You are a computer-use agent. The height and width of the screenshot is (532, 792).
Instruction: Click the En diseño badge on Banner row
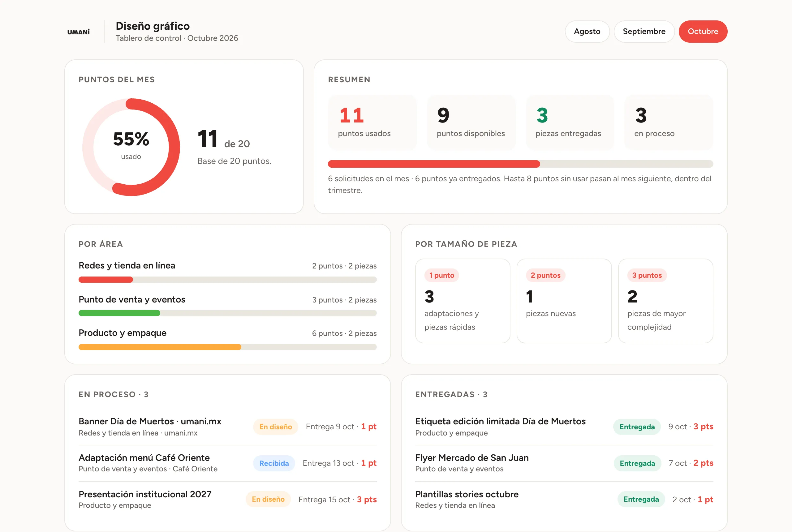click(x=276, y=427)
